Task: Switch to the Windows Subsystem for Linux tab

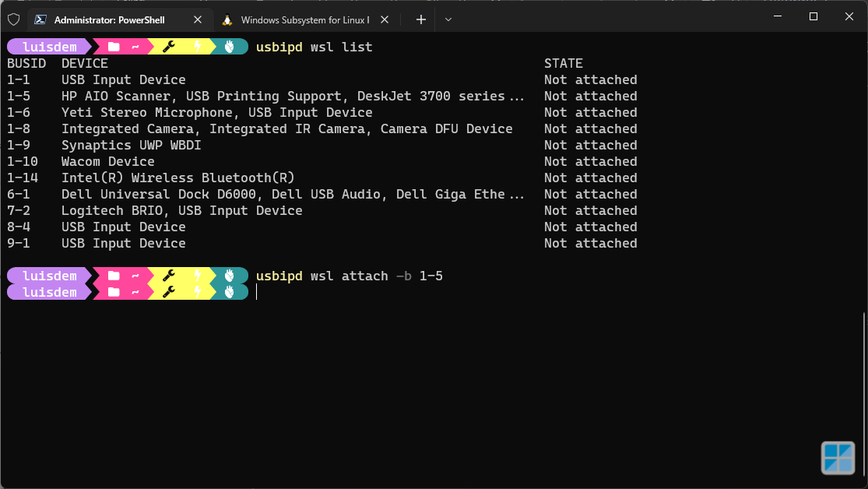Action: pos(305,20)
